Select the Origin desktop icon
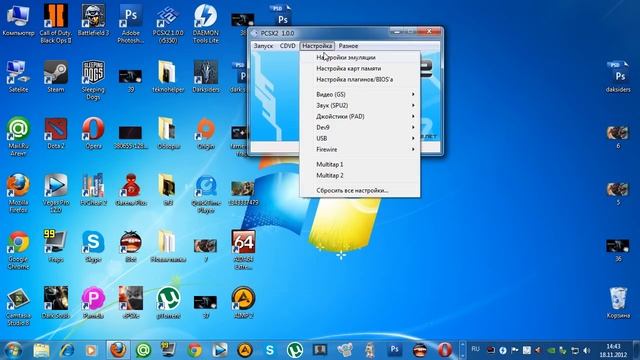Screen dimensions: 640x360 click(x=206, y=133)
